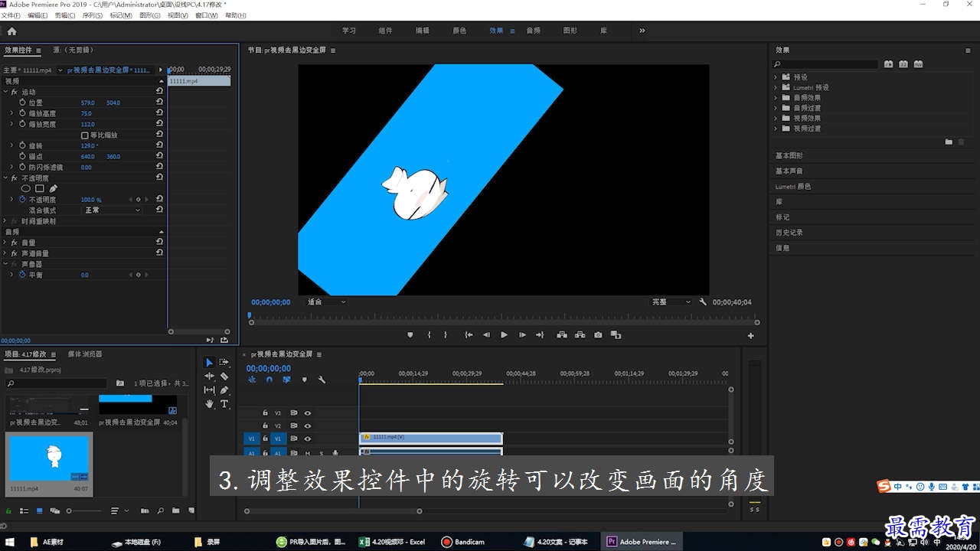The height and width of the screenshot is (551, 980).
Task: Open the 基本图形 panel
Action: click(x=789, y=155)
